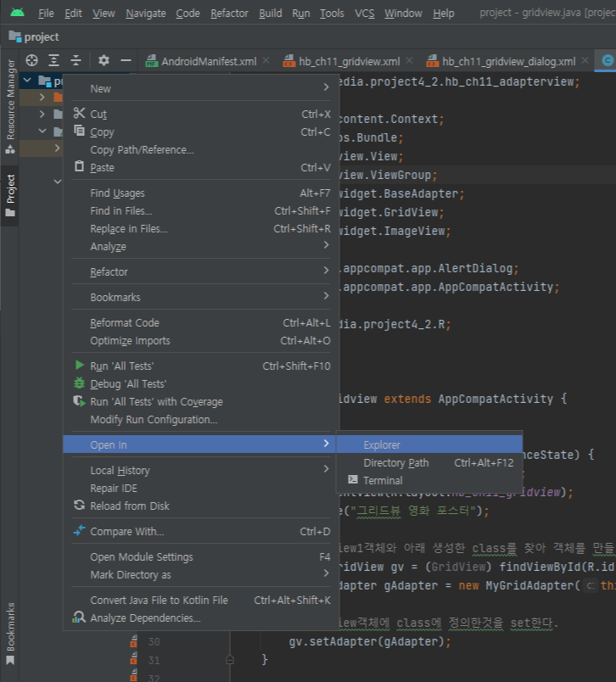
Task: Click the Paste clipboard icon
Action: [x=79, y=166]
